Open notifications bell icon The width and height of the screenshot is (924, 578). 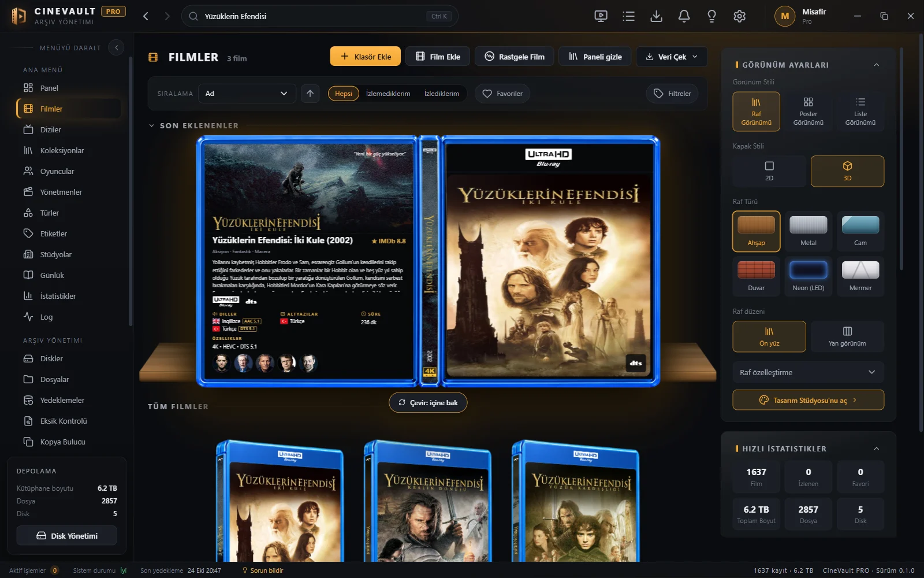coord(684,16)
